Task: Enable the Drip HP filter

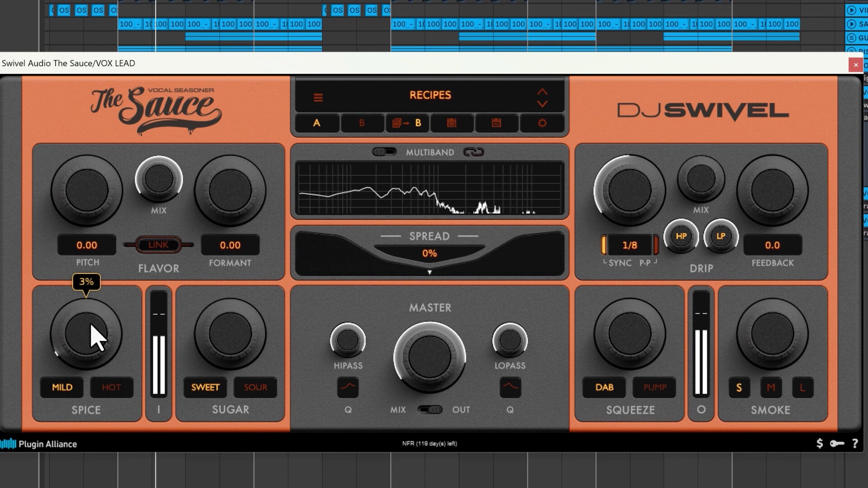Action: coord(681,236)
